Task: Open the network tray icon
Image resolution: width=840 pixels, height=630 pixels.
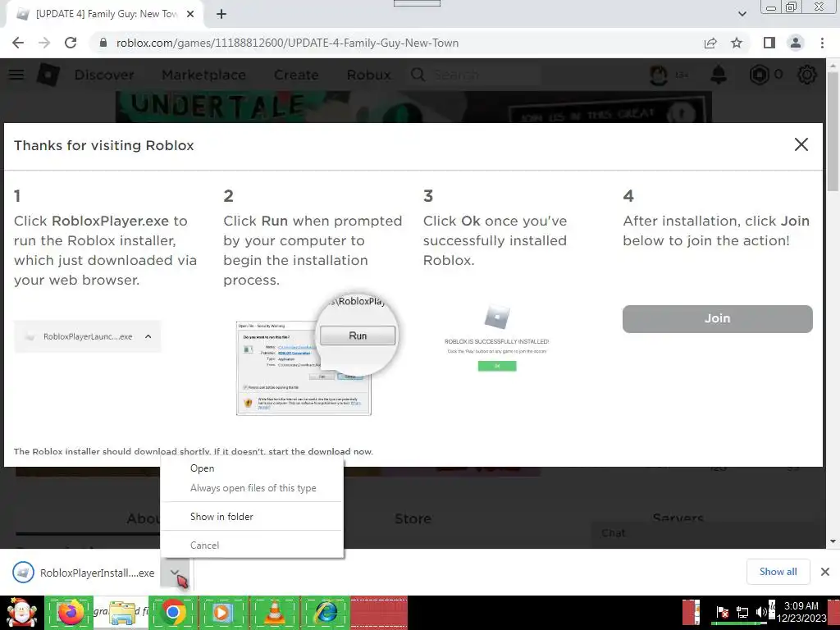Action: pos(742,612)
